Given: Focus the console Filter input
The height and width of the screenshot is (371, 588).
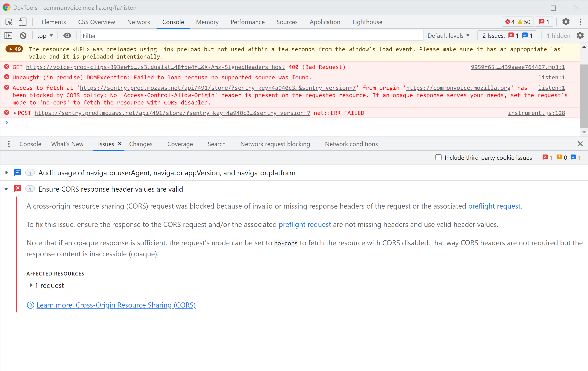Looking at the screenshot, I should [251, 36].
